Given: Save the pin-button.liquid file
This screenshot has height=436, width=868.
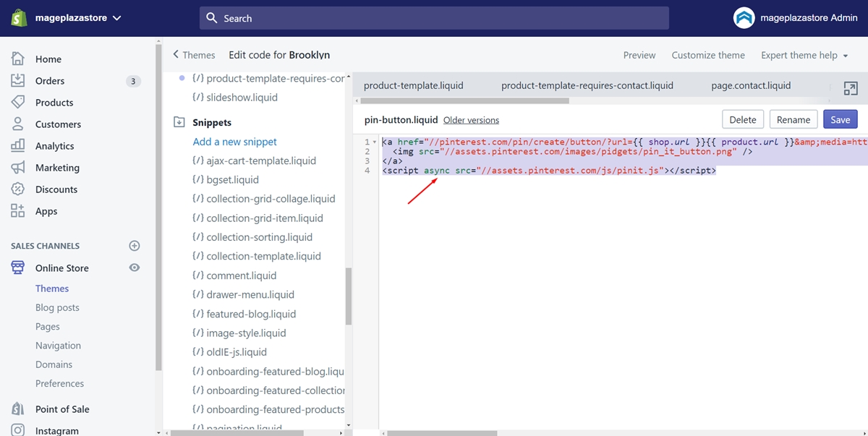Looking at the screenshot, I should [x=840, y=119].
